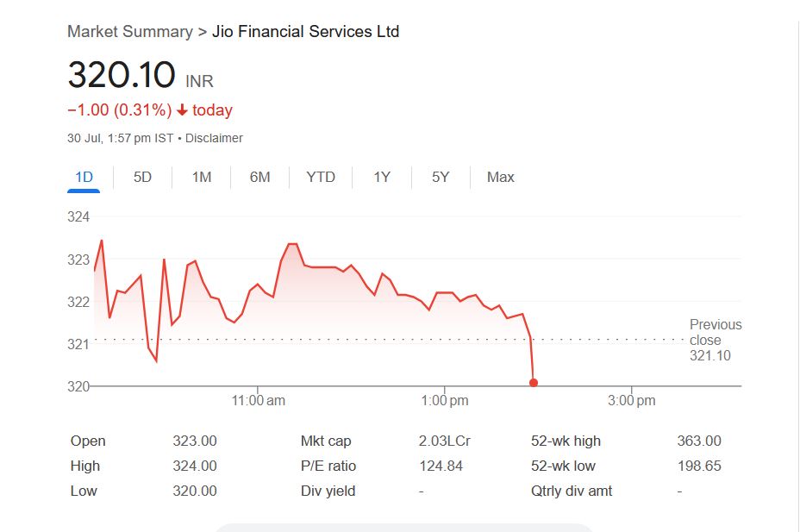Image resolution: width=800 pixels, height=532 pixels.
Task: Show the Max range chart
Action: (x=500, y=177)
